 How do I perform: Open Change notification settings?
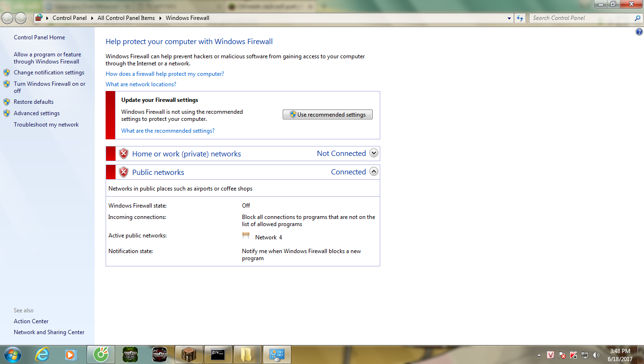49,73
